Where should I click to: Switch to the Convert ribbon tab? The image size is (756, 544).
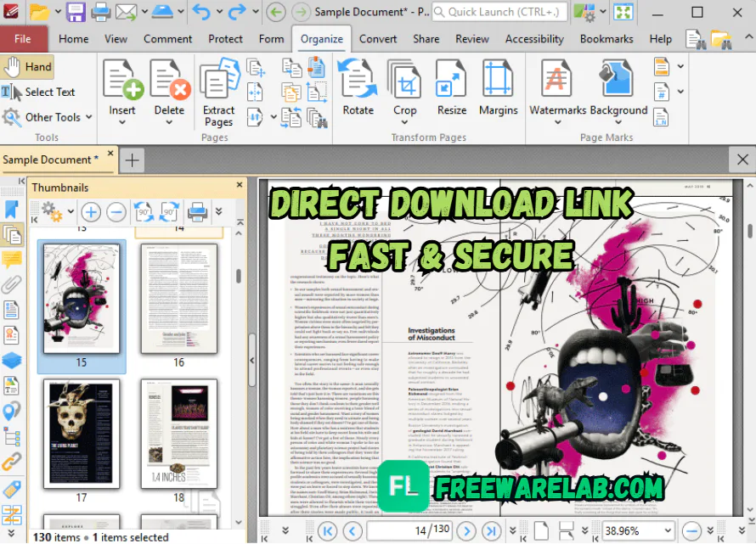pyautogui.click(x=377, y=39)
